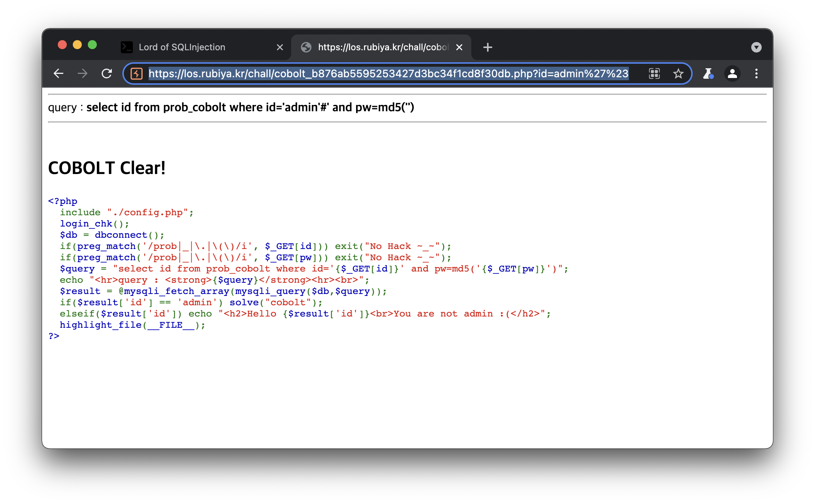Close the los.rubiya.kr cobolt tab
The width and height of the screenshot is (815, 504).
(459, 47)
